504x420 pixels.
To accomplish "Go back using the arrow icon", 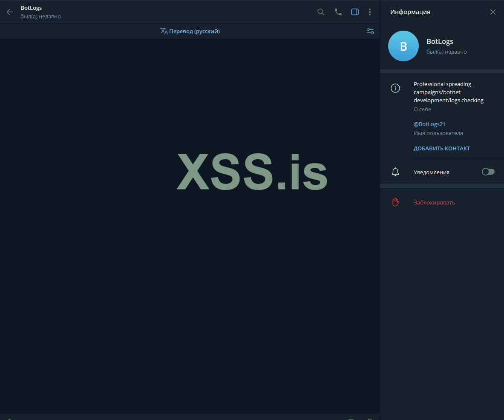I will pyautogui.click(x=10, y=12).
